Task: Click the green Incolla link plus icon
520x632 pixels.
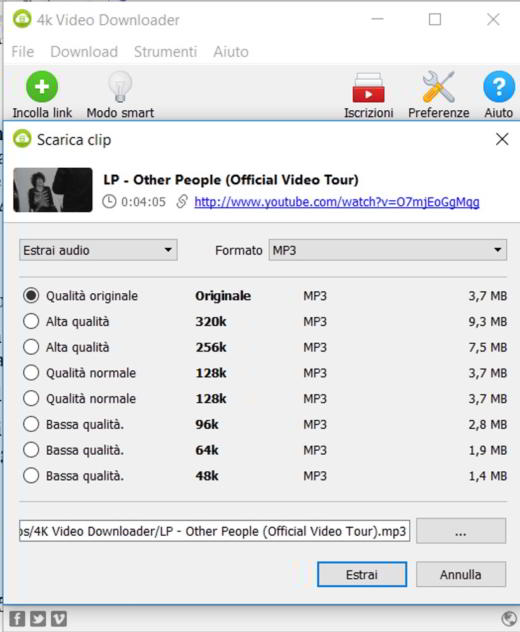Action: click(42, 87)
